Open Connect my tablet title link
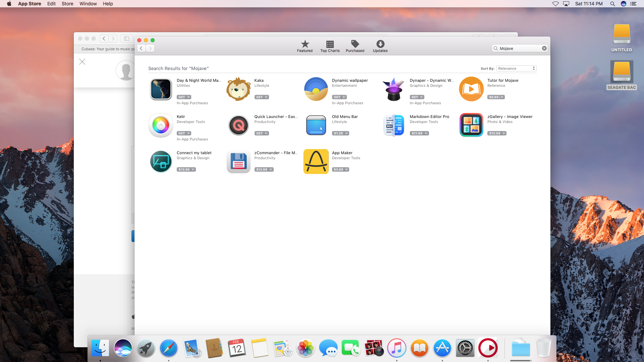The image size is (644, 362). 194,153
